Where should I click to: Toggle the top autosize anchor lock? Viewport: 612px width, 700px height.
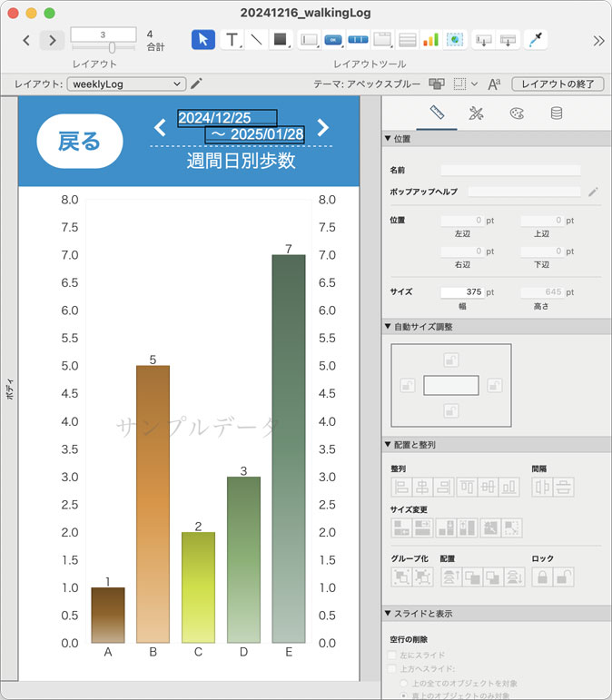[x=451, y=360]
